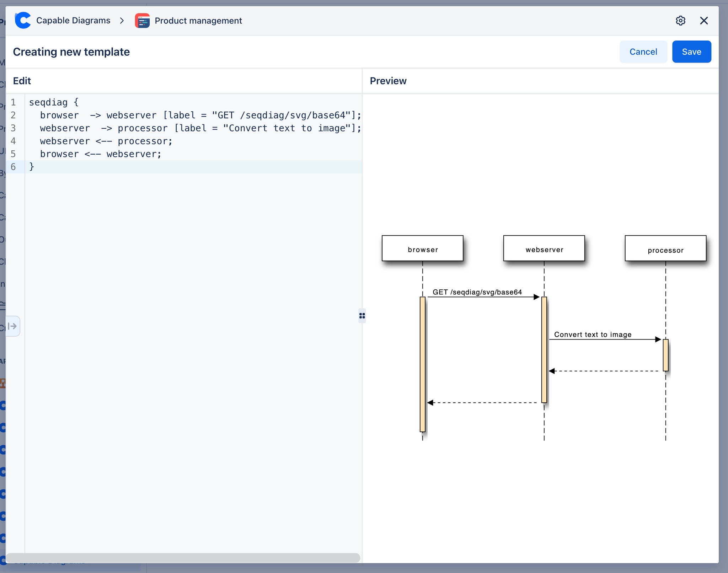Select the processor box in preview
This screenshot has width=728, height=573.
[665, 248]
